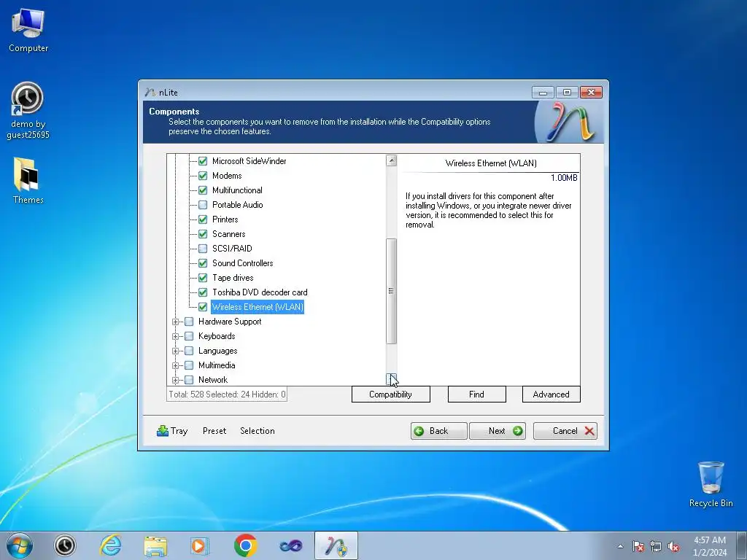Go Back to previous step

click(438, 431)
